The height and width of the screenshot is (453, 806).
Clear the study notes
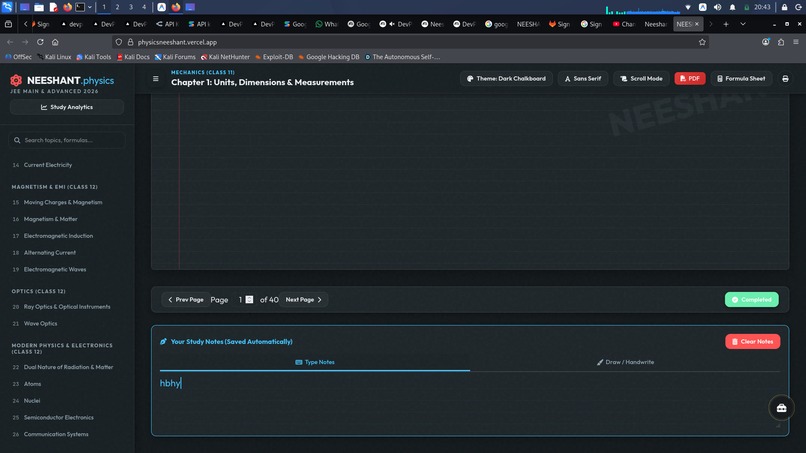click(x=753, y=341)
